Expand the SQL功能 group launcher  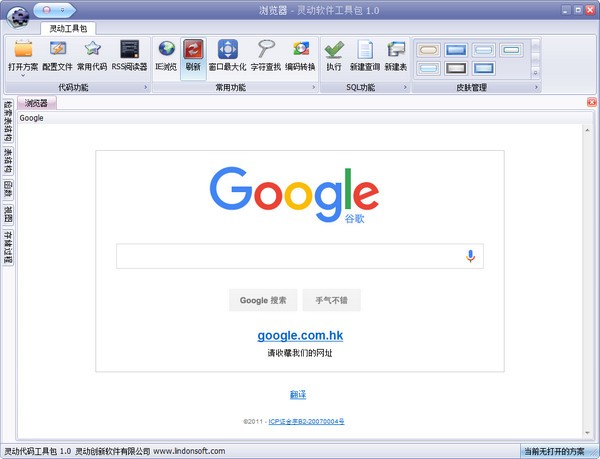pos(405,87)
